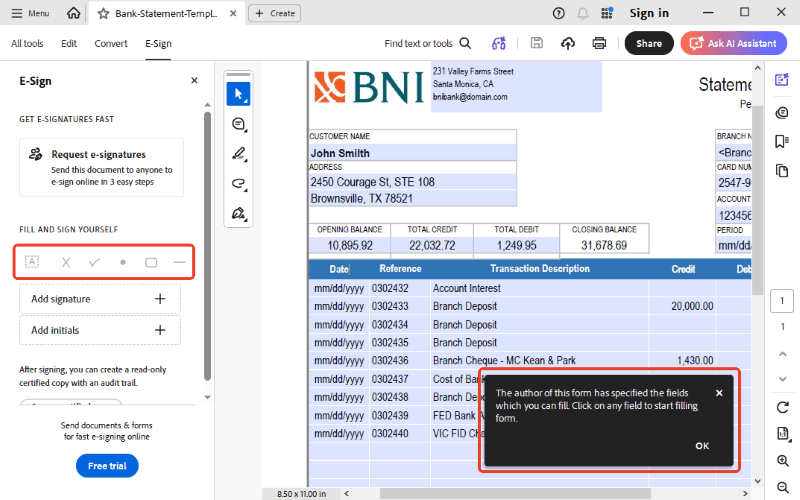Go to the Home icon

coord(73,13)
